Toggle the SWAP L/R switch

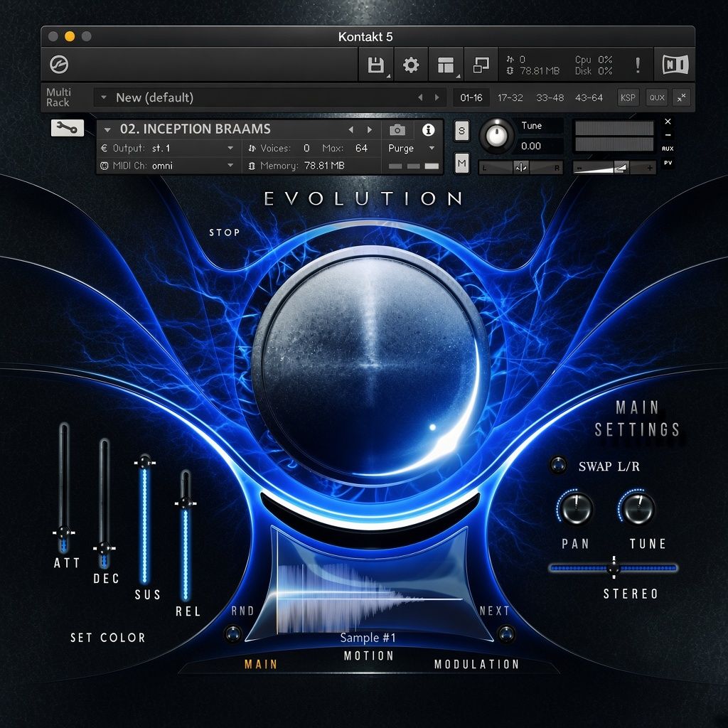(557, 465)
